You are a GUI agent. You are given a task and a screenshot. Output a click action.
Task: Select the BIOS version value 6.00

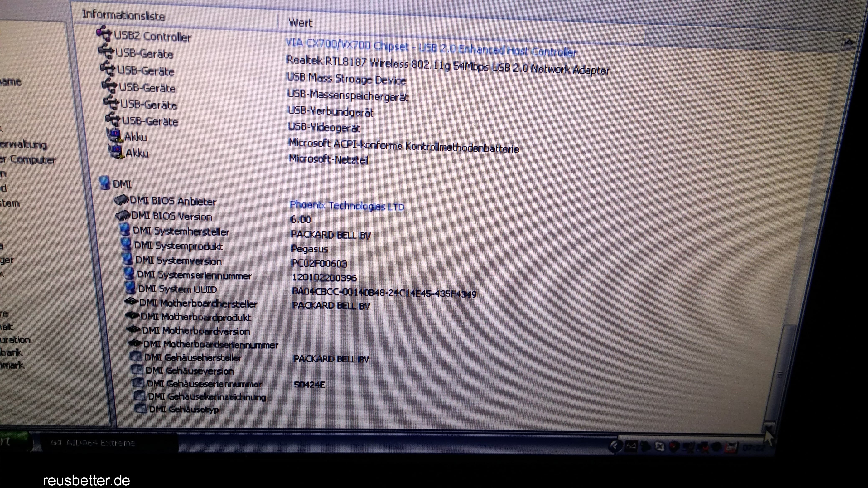300,220
